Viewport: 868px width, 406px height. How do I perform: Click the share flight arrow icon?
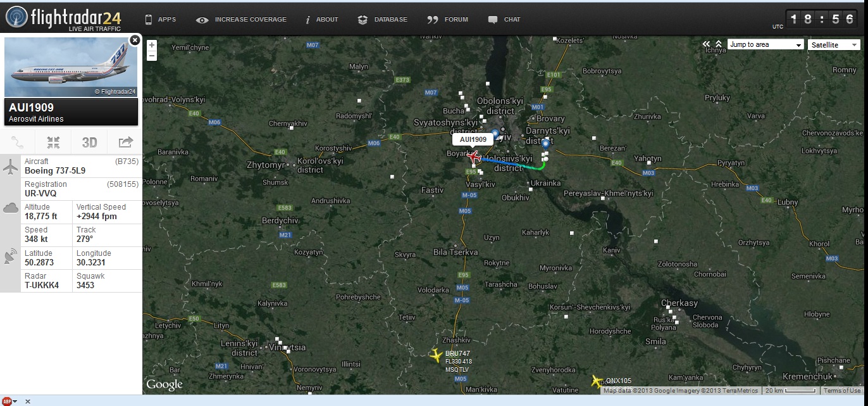pos(125,143)
